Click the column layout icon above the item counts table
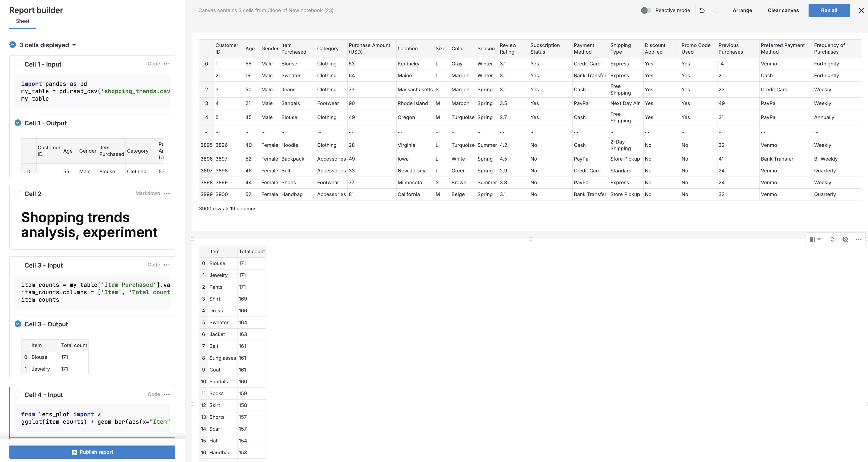 pos(813,240)
